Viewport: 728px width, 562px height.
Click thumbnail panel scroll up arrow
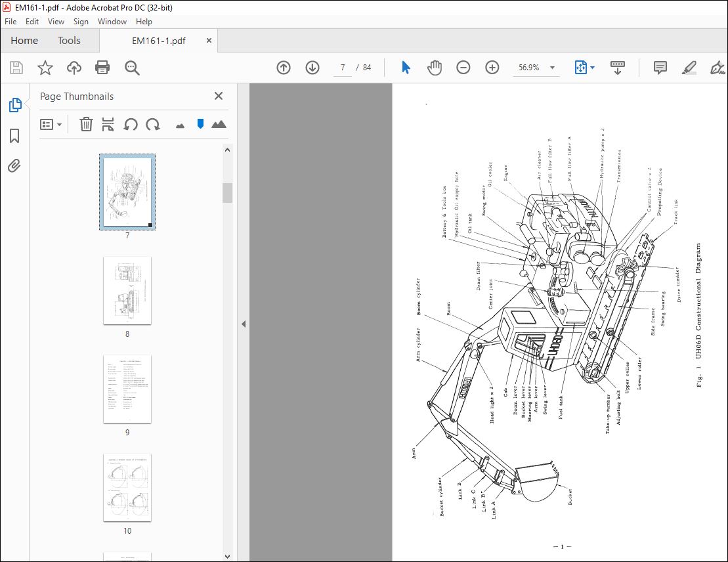[x=227, y=150]
